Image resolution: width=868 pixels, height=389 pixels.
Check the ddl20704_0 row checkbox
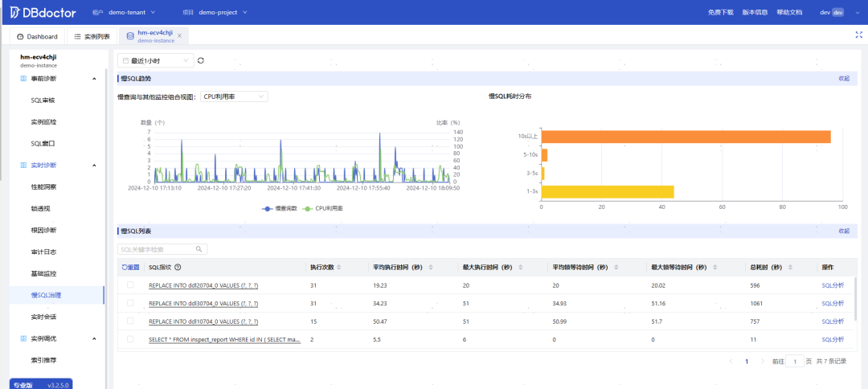[131, 285]
